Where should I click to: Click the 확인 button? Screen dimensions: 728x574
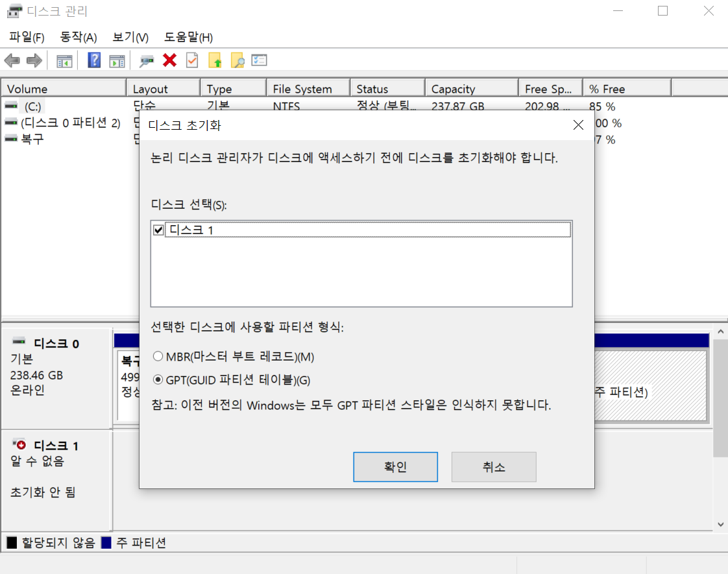click(395, 467)
